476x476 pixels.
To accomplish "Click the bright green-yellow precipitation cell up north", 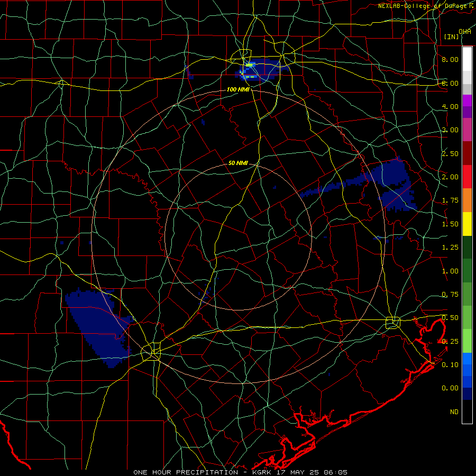I will coord(249,65).
